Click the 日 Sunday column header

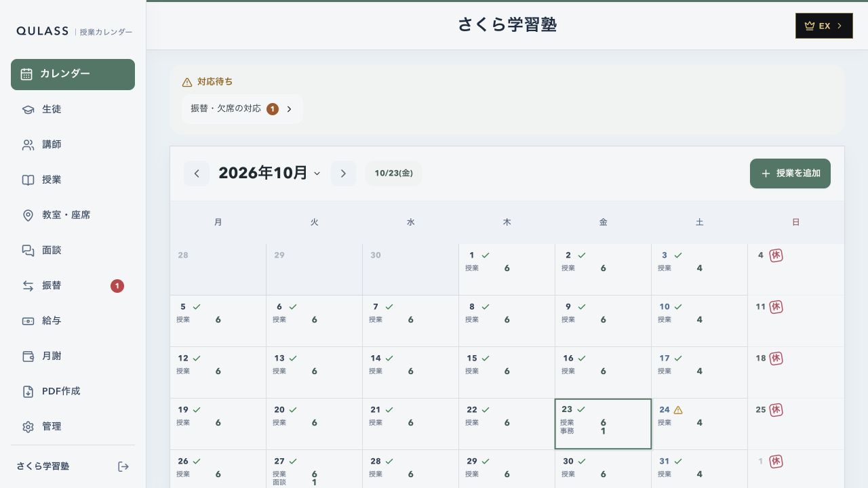coord(795,222)
